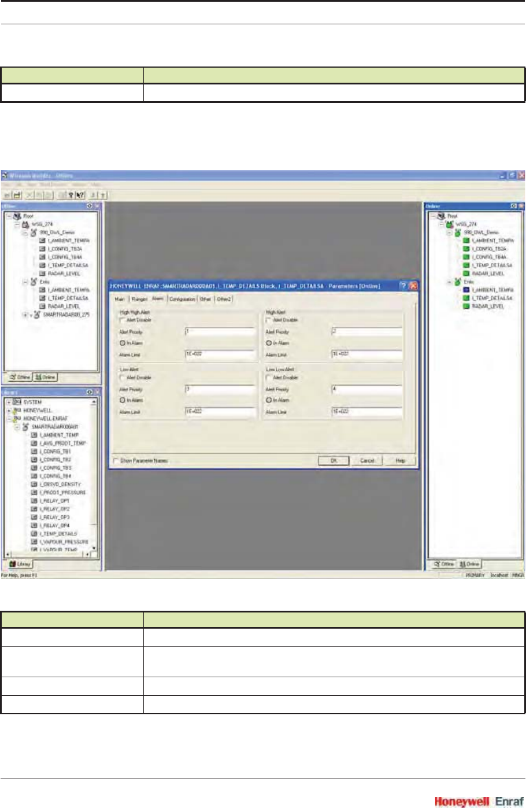Open the Other2 tab in the Parameters dialog
526x812 pixels.
(x=224, y=299)
